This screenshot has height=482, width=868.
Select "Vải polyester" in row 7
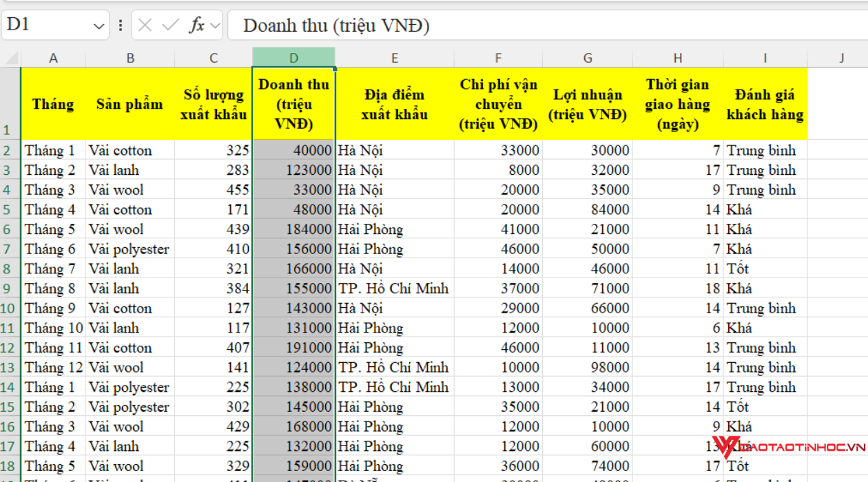(x=130, y=249)
